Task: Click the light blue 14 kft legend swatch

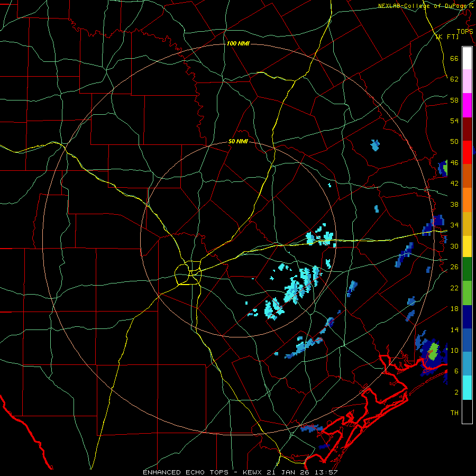Action: (x=467, y=364)
